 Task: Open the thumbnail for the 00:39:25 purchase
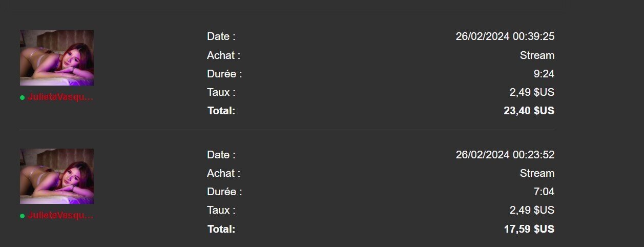pos(57,58)
